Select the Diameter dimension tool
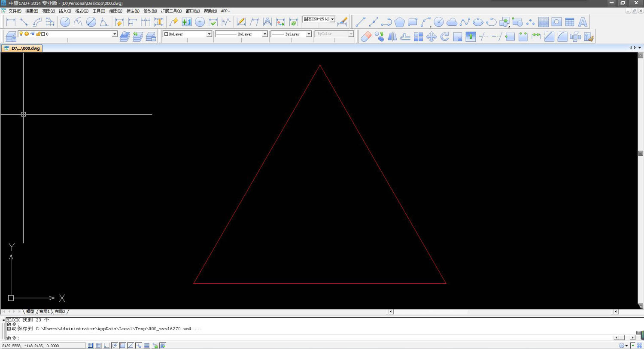Image resolution: width=644 pixels, height=349 pixels. pyautogui.click(x=91, y=22)
